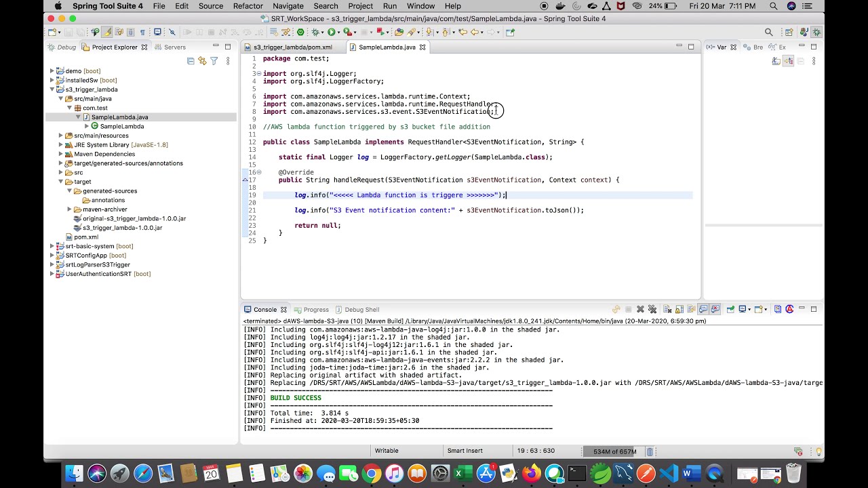Switch to the Debug view tab
Screen dimensions: 868x488
62,47
